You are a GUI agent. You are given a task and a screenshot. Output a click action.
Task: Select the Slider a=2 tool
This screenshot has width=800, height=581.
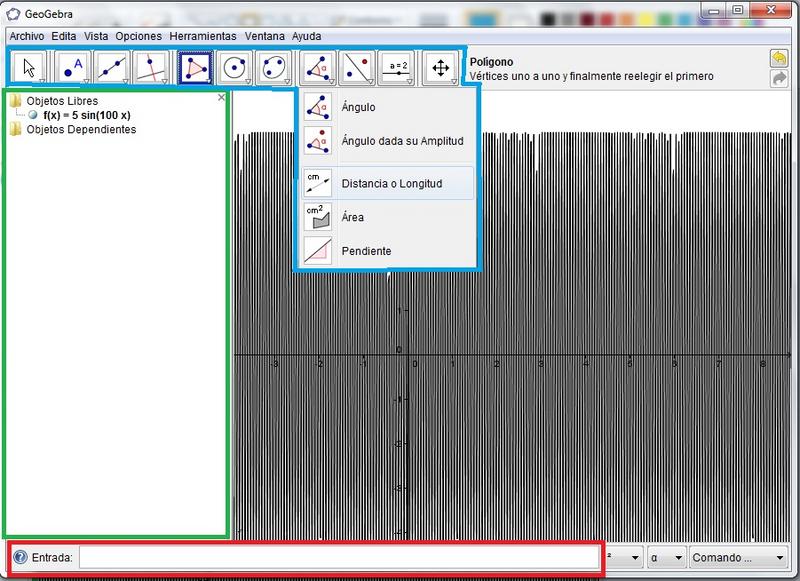coord(396,67)
